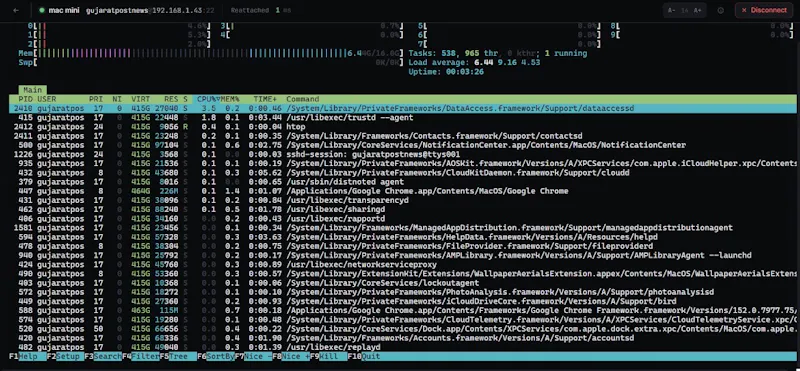Select the NotificationCenter process row
This screenshot has height=371, width=800.
tap(403, 145)
